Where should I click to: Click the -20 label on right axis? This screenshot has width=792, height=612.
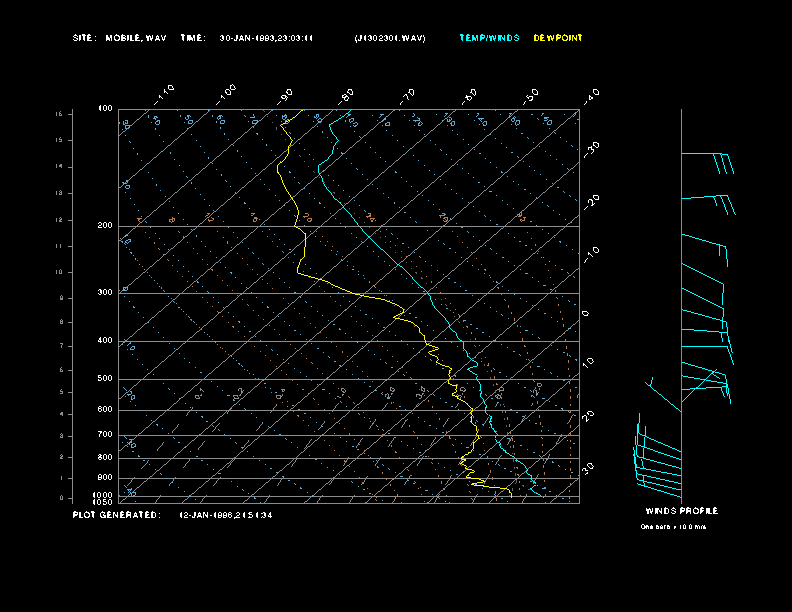coord(592,202)
